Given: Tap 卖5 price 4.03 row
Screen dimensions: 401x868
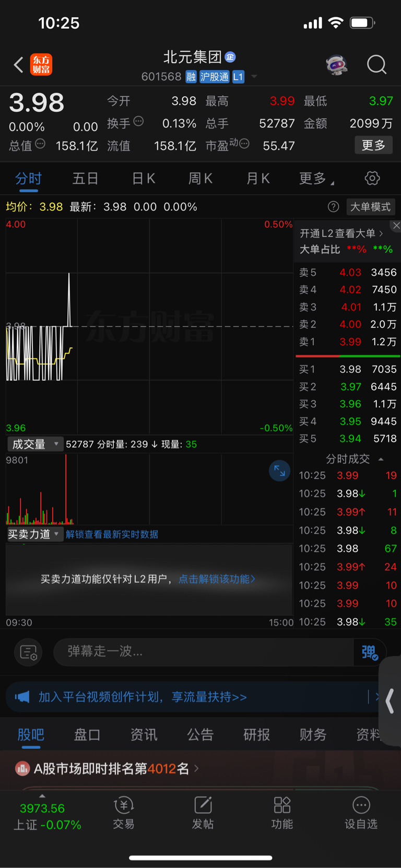Looking at the screenshot, I should coord(348,273).
